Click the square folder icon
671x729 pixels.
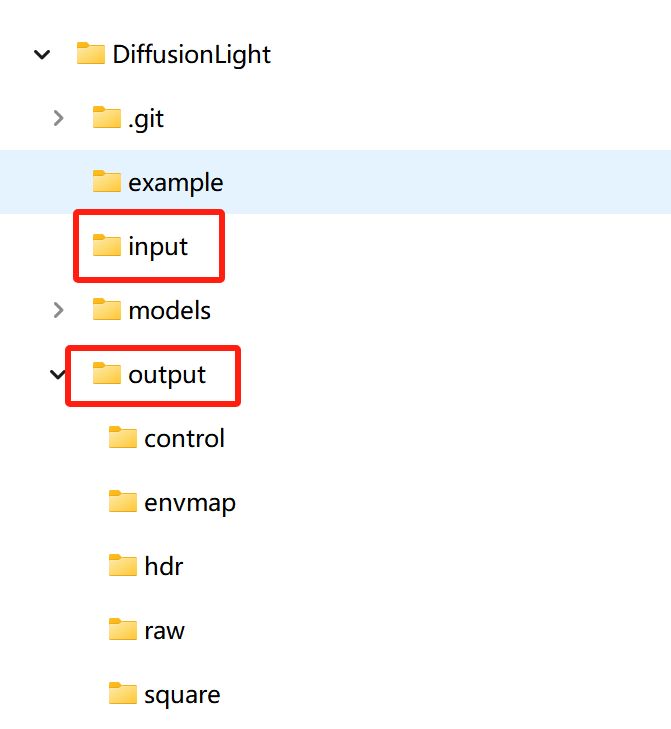tap(122, 694)
